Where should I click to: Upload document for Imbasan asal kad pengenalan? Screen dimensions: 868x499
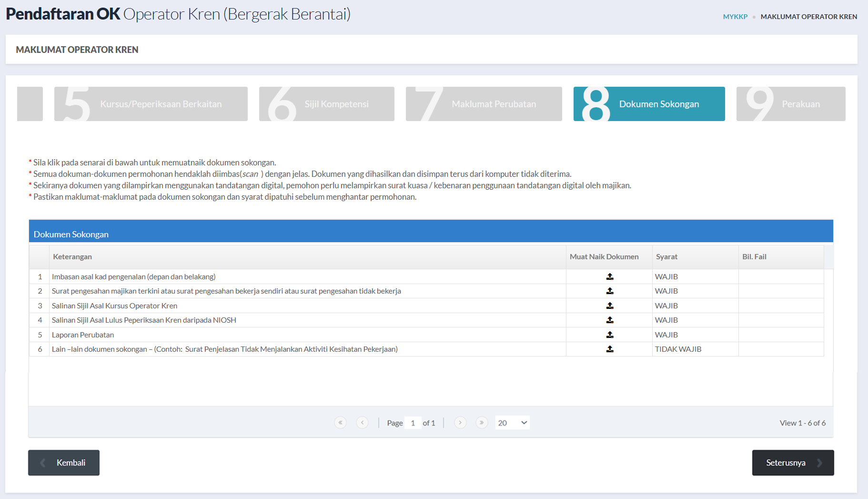coord(609,276)
